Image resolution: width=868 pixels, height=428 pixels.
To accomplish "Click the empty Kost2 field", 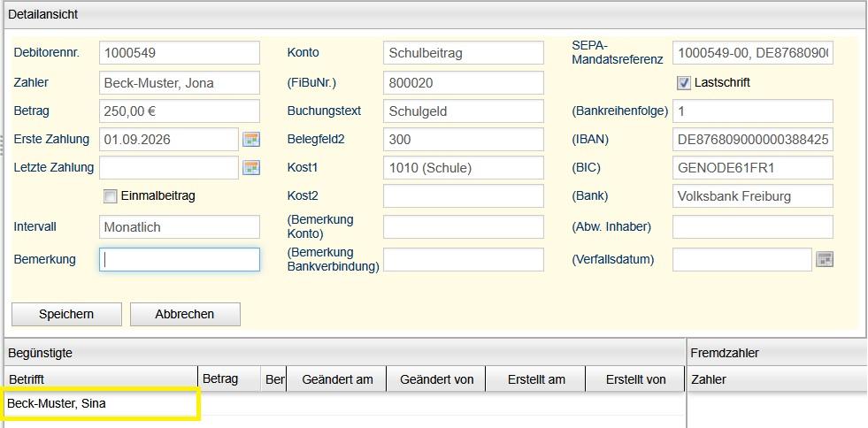I will coord(464,195).
